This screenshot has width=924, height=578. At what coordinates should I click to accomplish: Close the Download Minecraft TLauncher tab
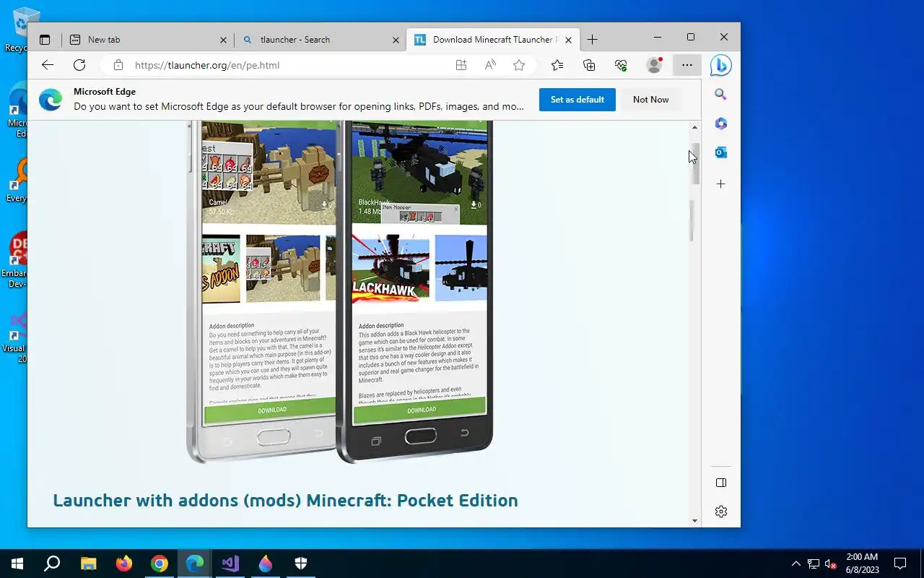coord(568,40)
